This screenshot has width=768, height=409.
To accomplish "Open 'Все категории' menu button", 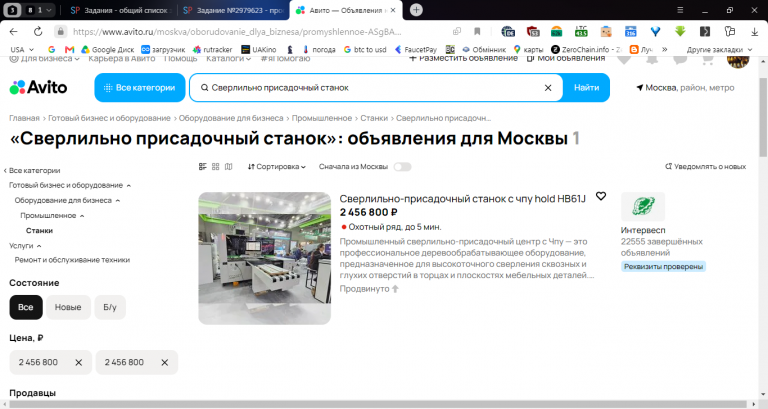I will (x=140, y=88).
